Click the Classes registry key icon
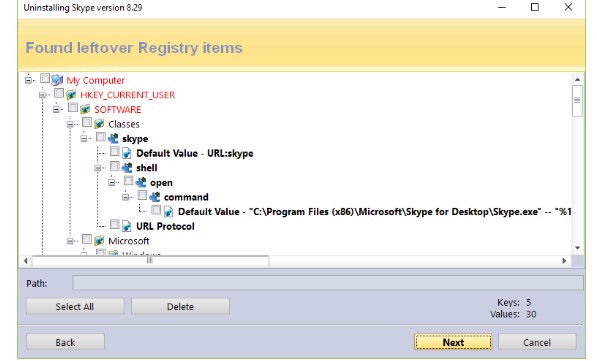Viewport: 597px width, 361px height. tap(99, 124)
